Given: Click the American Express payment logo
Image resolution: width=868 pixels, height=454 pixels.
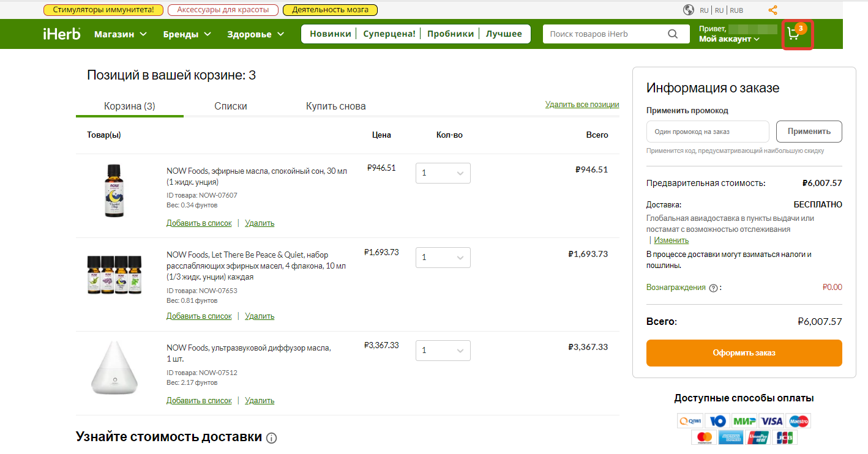Looking at the screenshot, I should (x=731, y=437).
